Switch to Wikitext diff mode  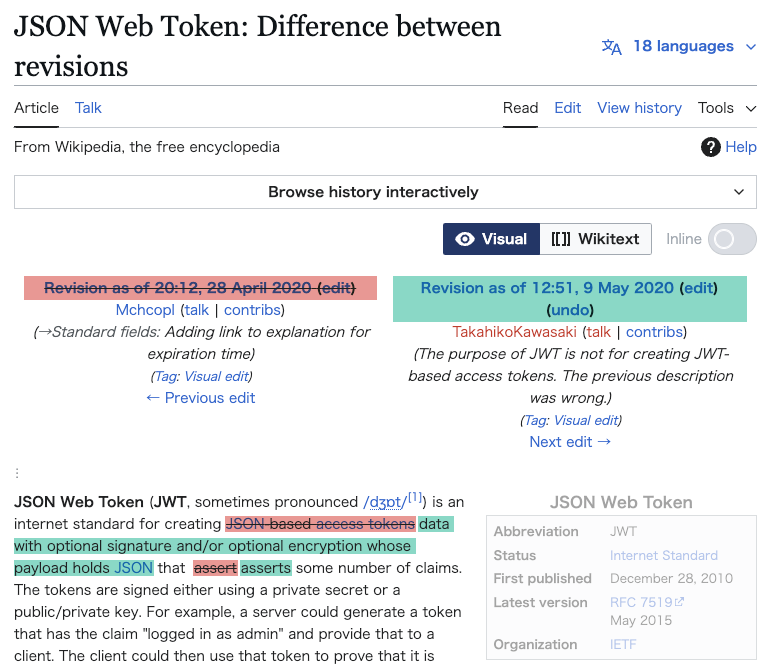[x=595, y=239]
